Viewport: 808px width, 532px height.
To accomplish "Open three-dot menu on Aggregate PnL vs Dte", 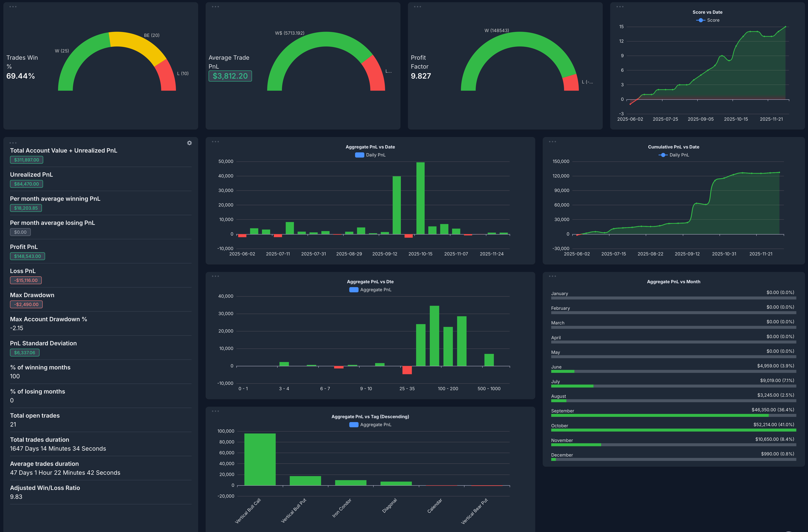I will coord(215,276).
